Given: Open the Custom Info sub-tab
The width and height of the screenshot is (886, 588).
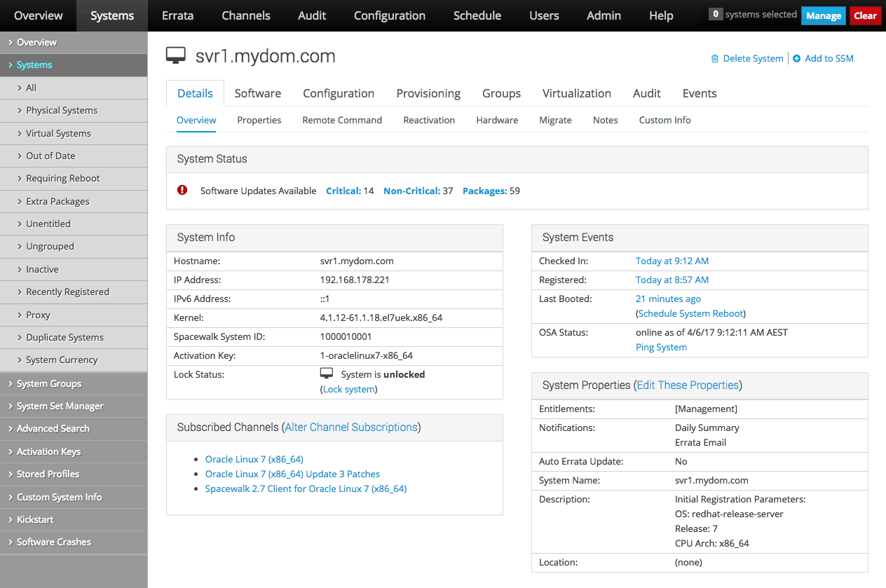Looking at the screenshot, I should [x=665, y=120].
